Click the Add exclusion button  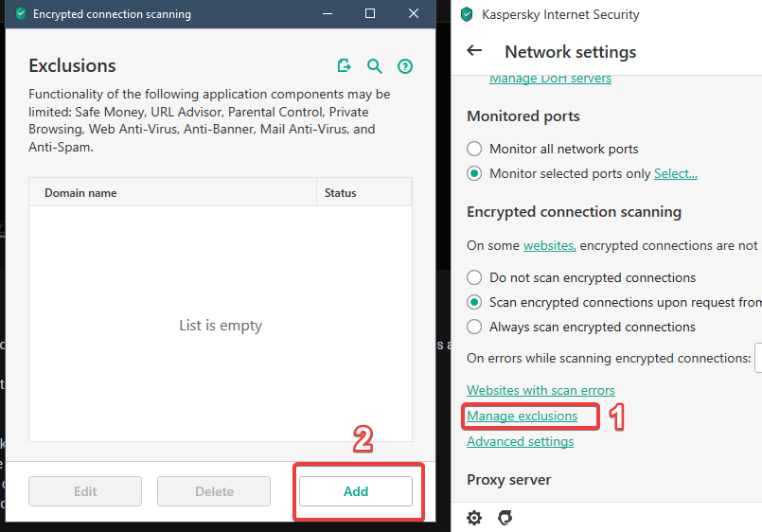356,491
